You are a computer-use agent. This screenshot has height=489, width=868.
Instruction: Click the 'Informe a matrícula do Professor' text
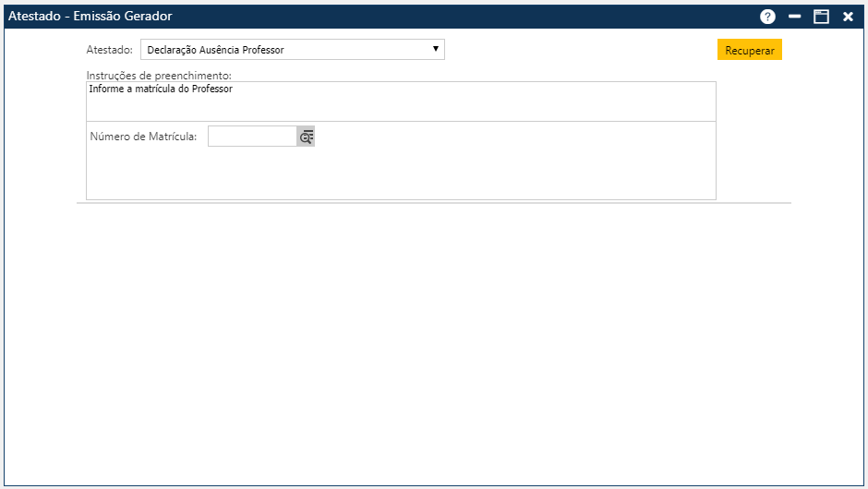161,89
